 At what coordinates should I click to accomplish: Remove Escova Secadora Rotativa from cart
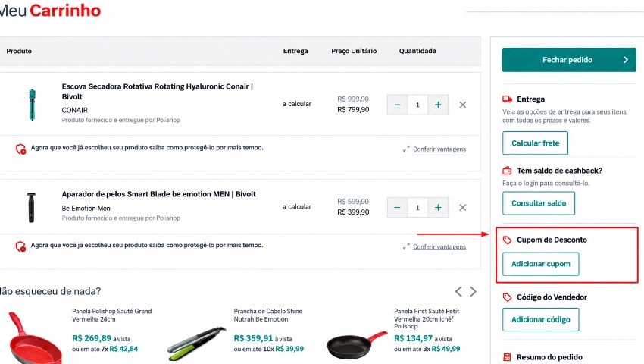pos(462,105)
